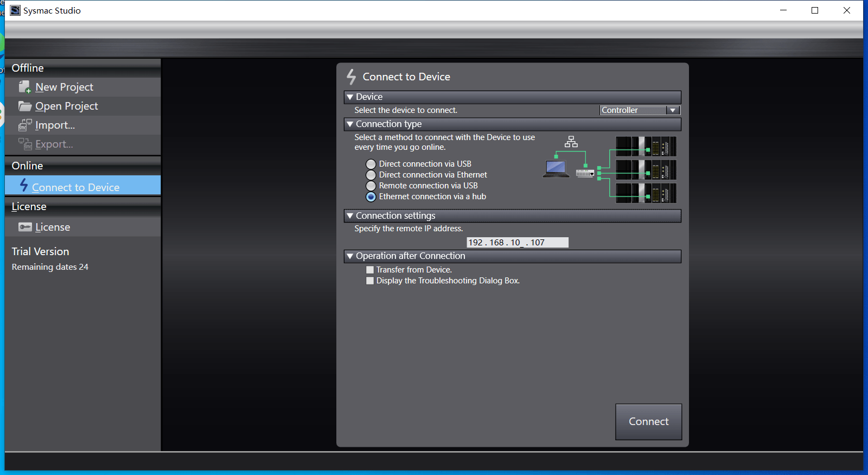Click the Connect button
868x475 pixels.
click(648, 422)
